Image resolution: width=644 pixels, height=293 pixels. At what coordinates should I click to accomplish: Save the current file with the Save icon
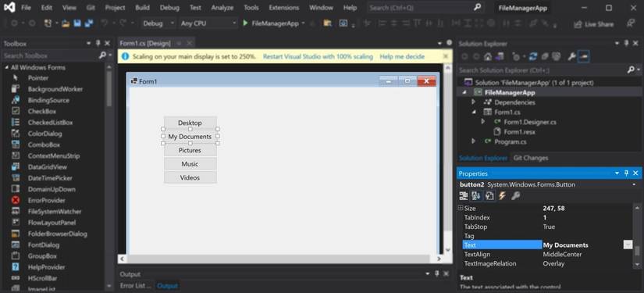pos(76,23)
